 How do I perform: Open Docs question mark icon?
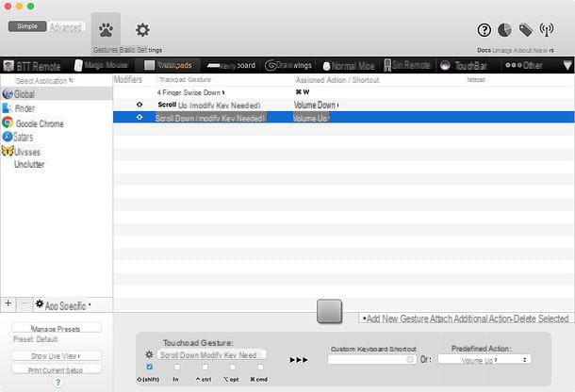[485, 30]
